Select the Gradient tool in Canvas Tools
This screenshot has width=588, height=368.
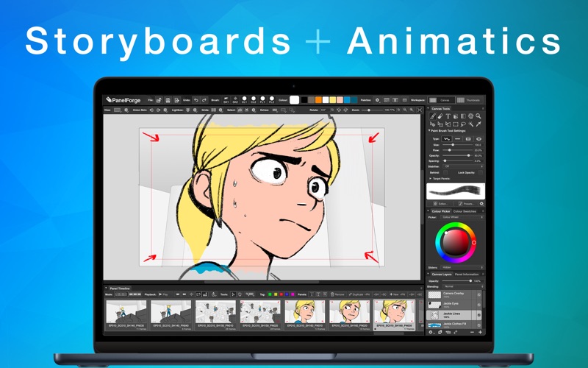[x=463, y=116]
